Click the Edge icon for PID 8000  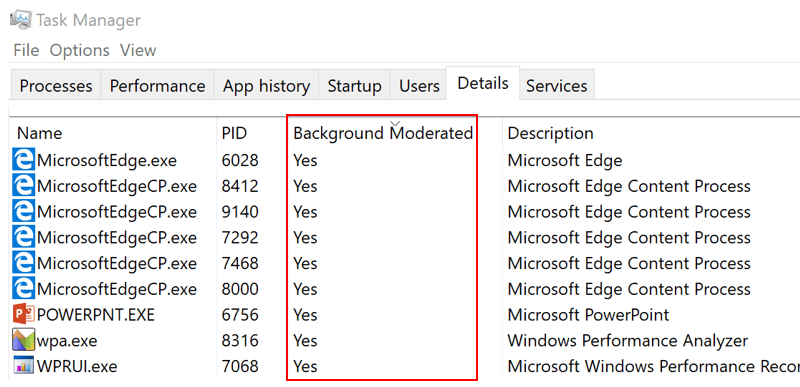[23, 289]
